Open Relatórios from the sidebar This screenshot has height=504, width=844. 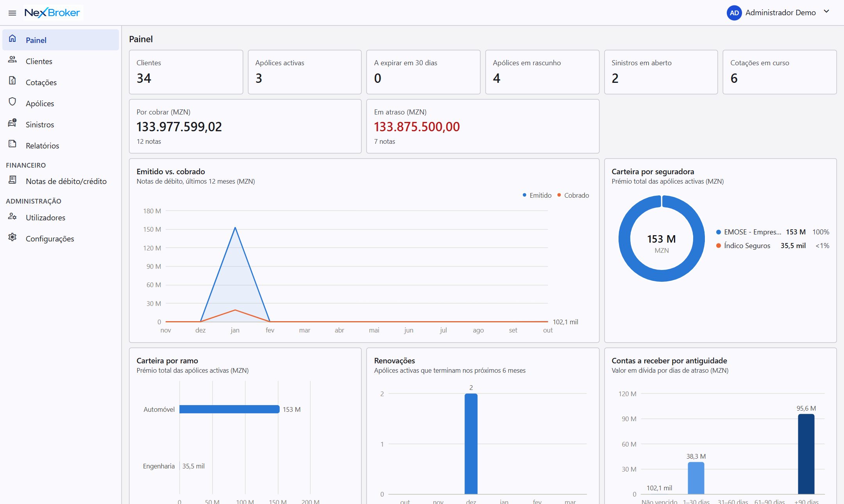(61, 145)
